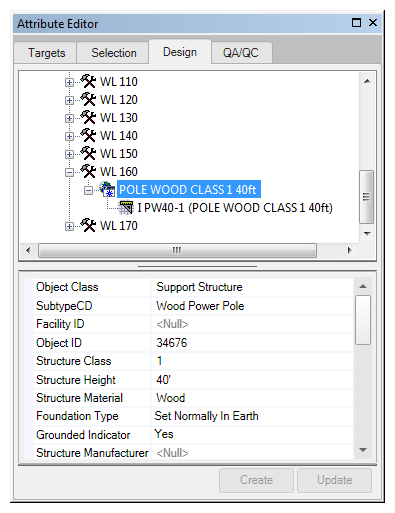
Task: Select the WL 140 tree item
Action: [x=119, y=136]
